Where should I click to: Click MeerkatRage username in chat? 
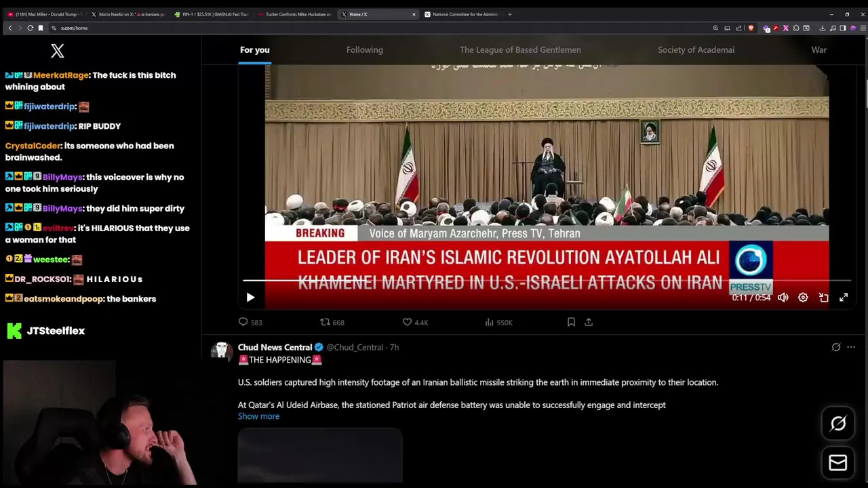click(x=61, y=75)
